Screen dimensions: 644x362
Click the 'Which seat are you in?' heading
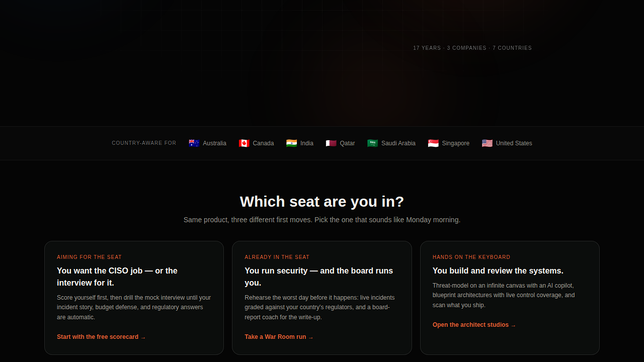322,202
